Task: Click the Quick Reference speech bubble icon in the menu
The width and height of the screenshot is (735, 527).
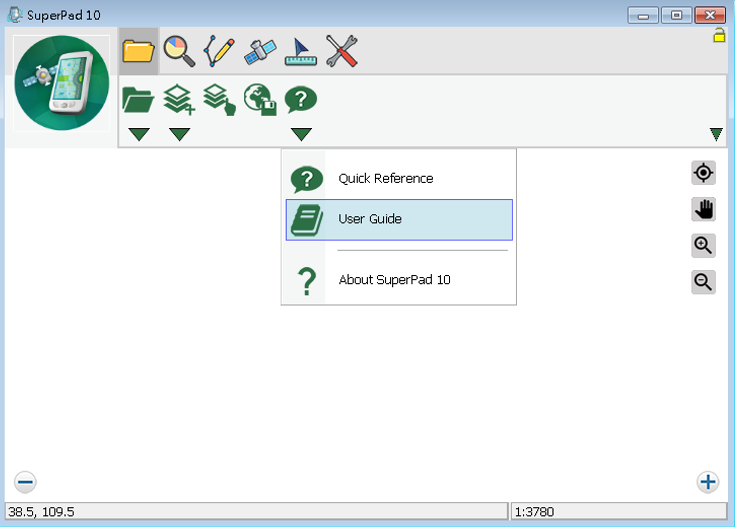Action: [307, 179]
